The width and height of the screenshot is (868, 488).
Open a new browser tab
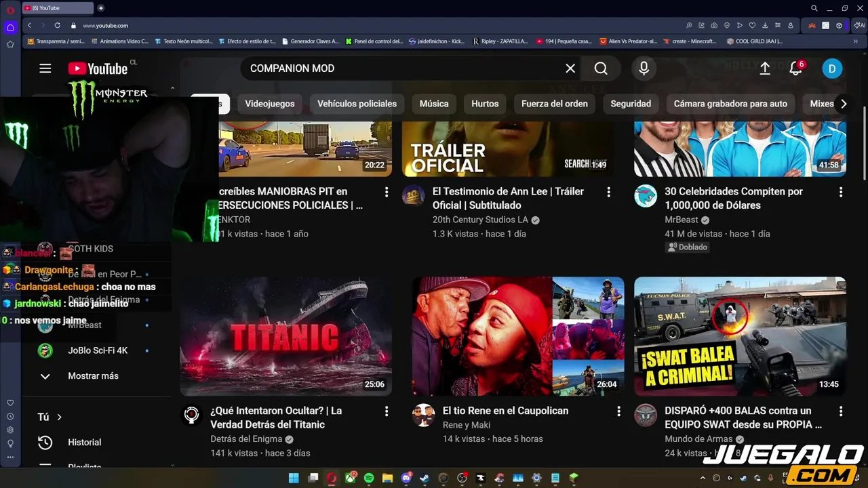coord(101,8)
